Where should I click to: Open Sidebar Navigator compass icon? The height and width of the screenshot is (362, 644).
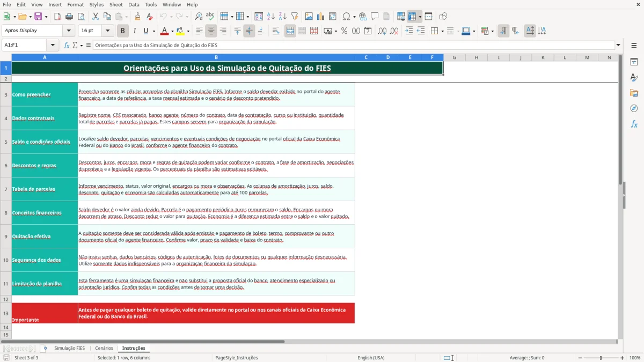tap(634, 108)
